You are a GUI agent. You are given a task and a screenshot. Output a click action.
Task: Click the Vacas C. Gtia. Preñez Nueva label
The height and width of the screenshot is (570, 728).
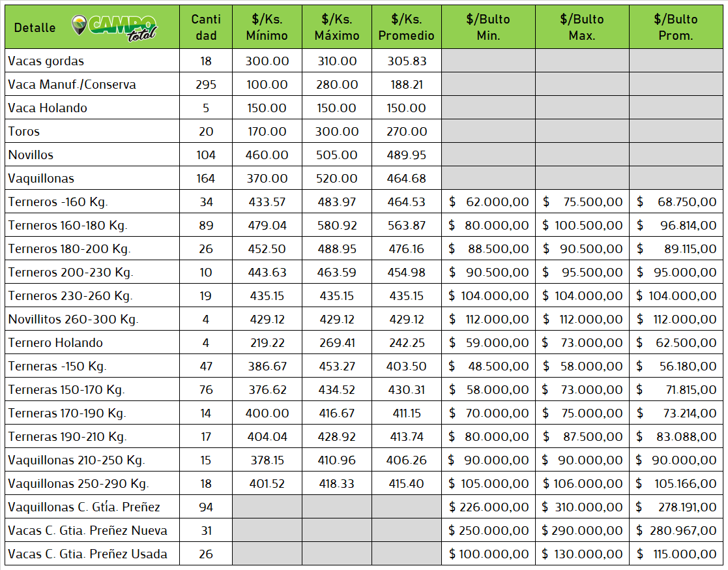[87, 531]
